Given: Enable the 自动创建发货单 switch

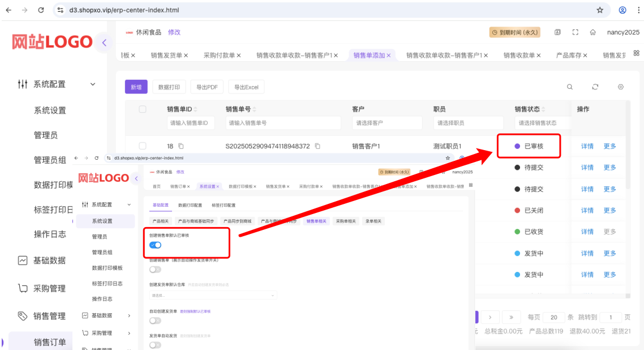Looking at the screenshot, I should click(x=155, y=321).
